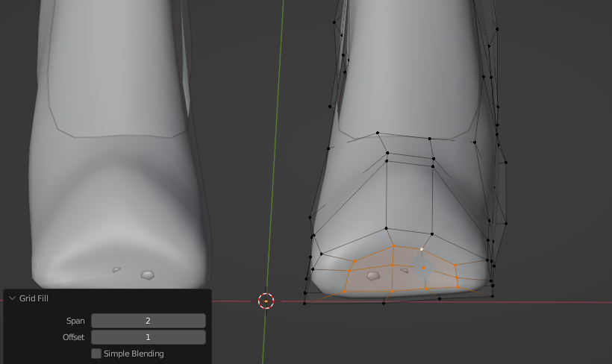Select the white active vertex on the foot
The height and width of the screenshot is (364, 612).
pyautogui.click(x=422, y=249)
